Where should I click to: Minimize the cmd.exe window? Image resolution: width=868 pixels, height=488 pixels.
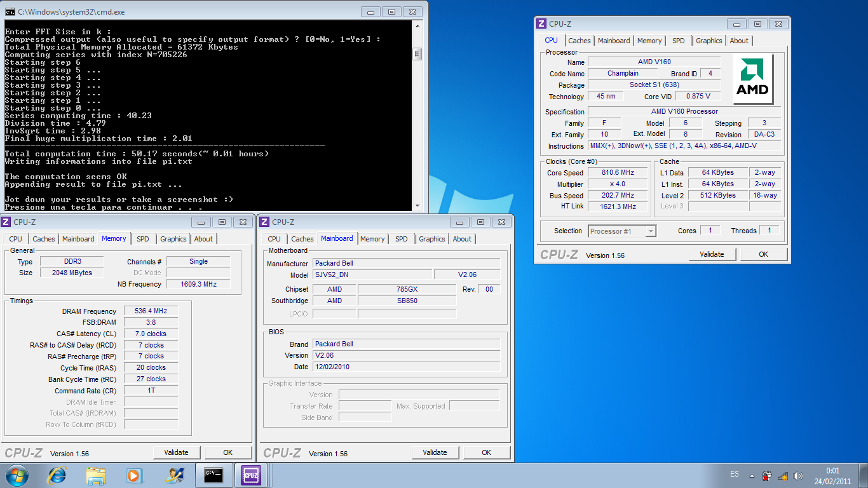point(370,11)
